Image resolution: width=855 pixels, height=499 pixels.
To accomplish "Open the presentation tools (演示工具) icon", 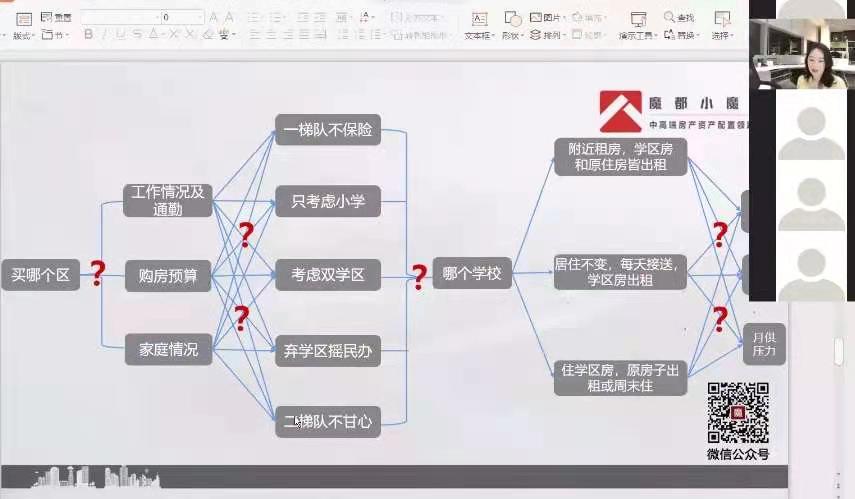I will click(x=636, y=20).
